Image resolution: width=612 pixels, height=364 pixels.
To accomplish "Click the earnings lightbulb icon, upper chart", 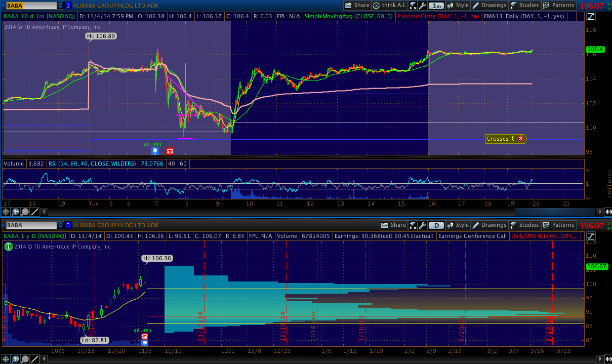I will point(155,151).
